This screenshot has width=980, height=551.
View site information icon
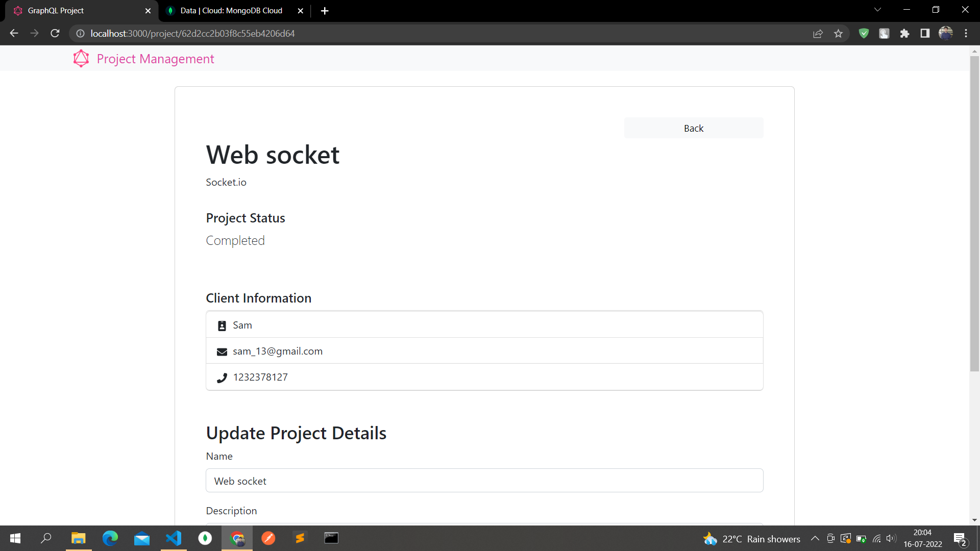pyautogui.click(x=80, y=33)
